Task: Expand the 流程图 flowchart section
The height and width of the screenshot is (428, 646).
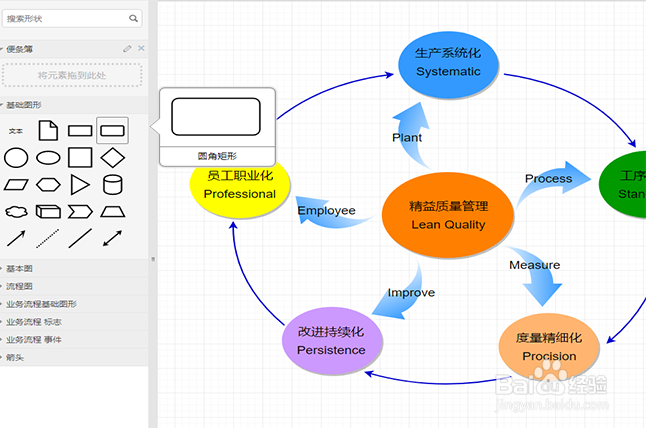Action: coord(74,286)
